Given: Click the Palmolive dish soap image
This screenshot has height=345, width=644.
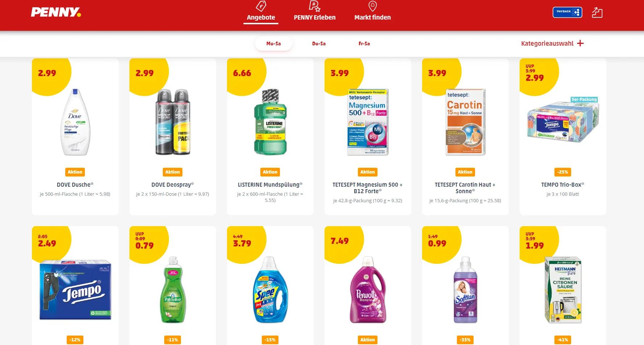Looking at the screenshot, I should tap(173, 290).
